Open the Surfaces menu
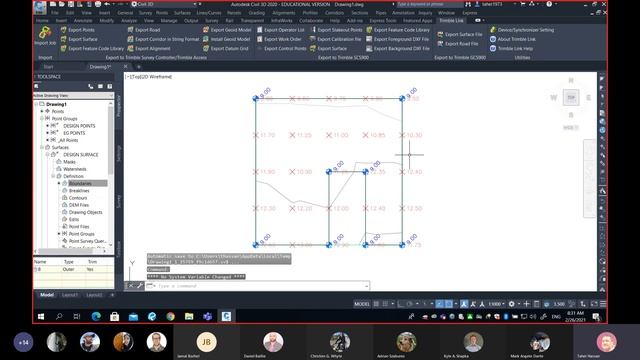 click(x=182, y=13)
